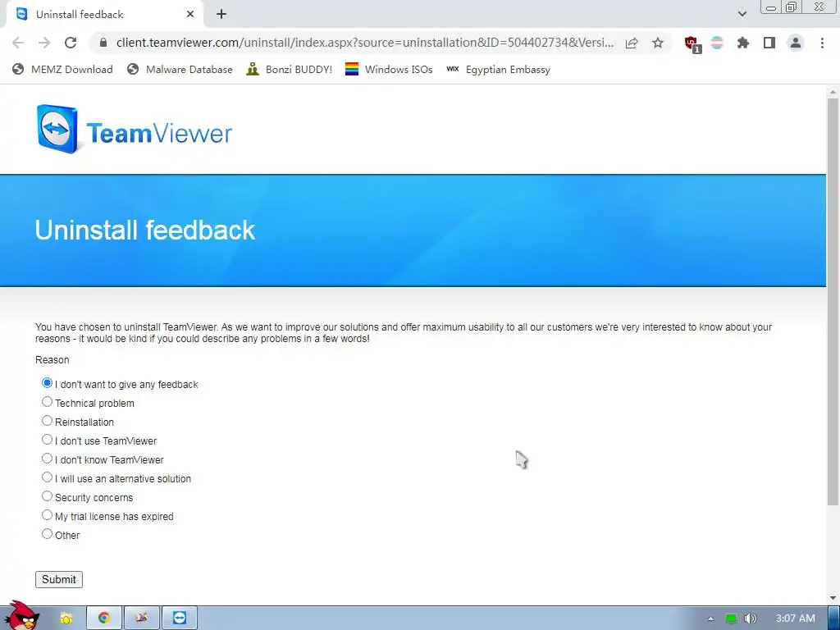Click the striped pink-blue extension icon
840x630 pixels.
717,43
